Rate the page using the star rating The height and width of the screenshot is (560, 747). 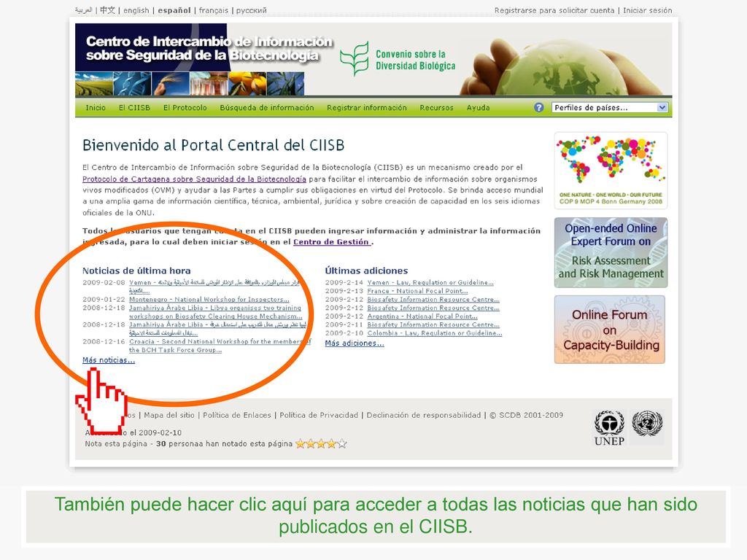click(321, 444)
